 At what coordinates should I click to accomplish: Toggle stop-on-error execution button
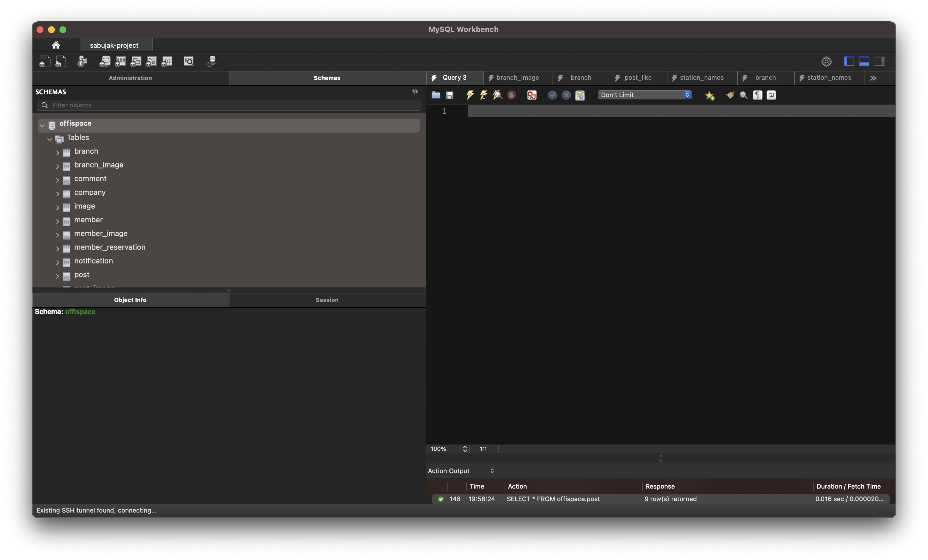tap(532, 95)
